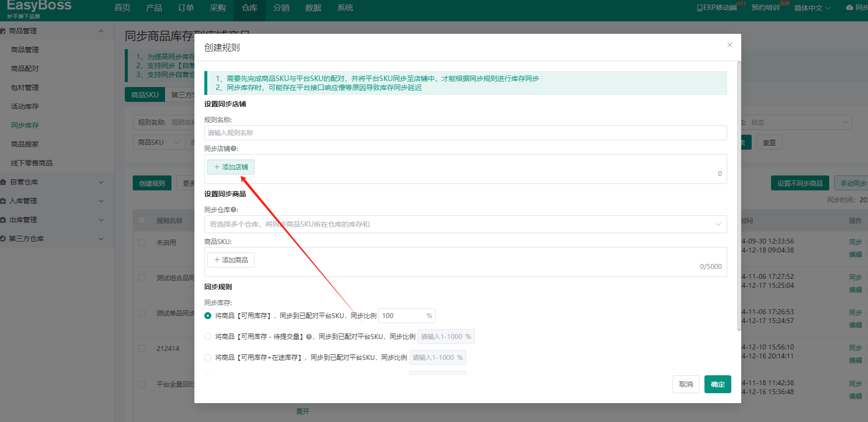Collapse the 商品管理 sidebar section

(101, 31)
